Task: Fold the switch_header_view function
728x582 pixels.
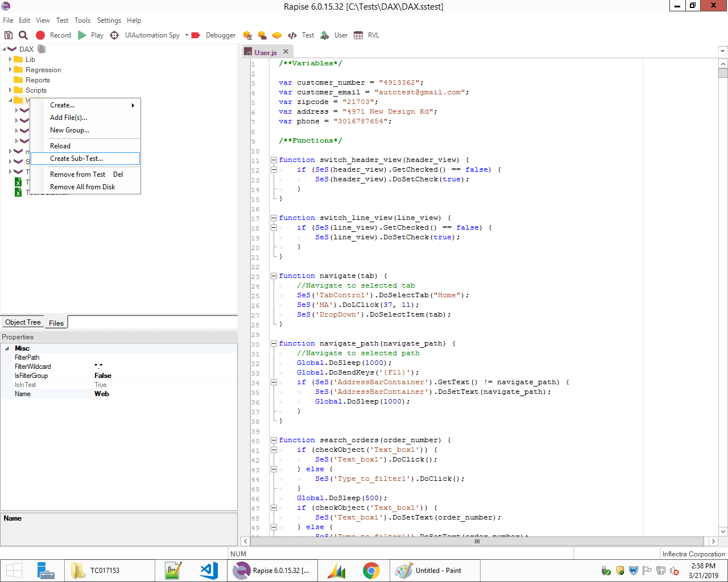Action: point(274,160)
